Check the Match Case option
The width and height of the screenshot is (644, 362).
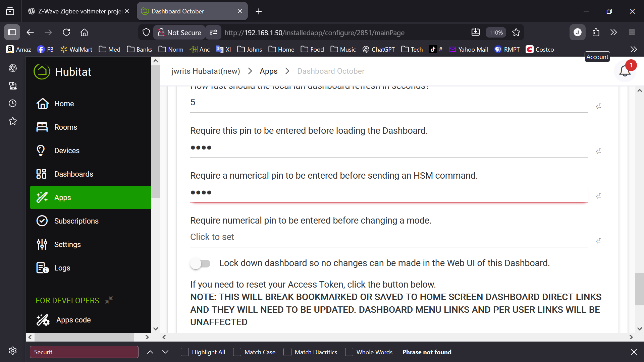tap(237, 352)
